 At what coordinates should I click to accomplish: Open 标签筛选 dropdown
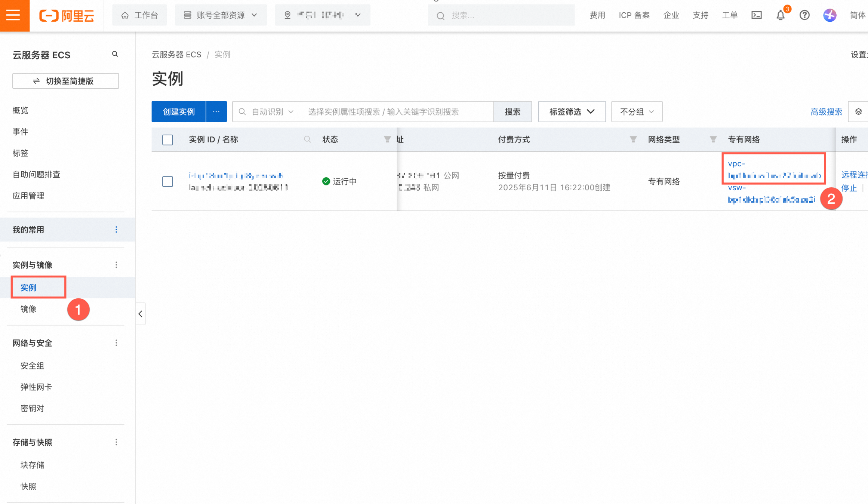[572, 112]
